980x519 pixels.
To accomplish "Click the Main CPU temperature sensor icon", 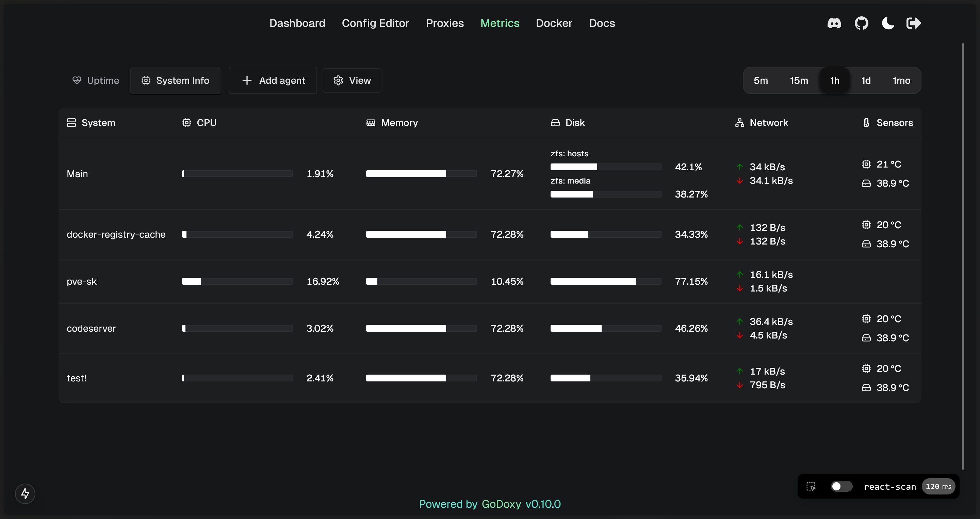I will click(866, 164).
